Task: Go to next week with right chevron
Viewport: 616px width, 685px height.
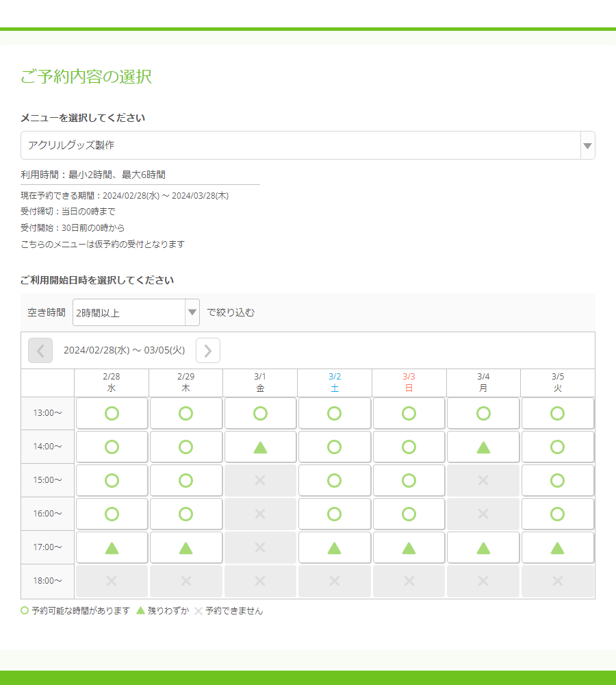Action: [208, 351]
